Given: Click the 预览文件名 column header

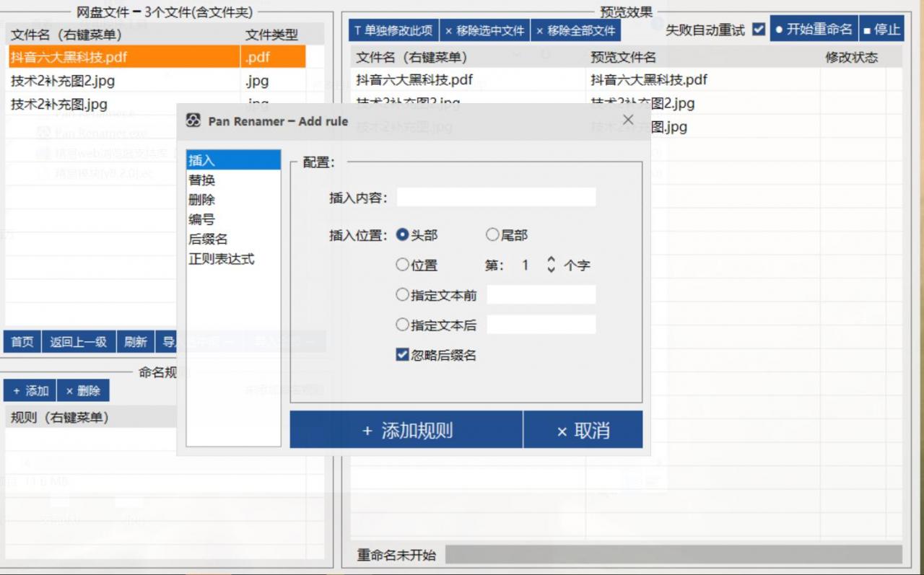Looking at the screenshot, I should tap(702, 57).
